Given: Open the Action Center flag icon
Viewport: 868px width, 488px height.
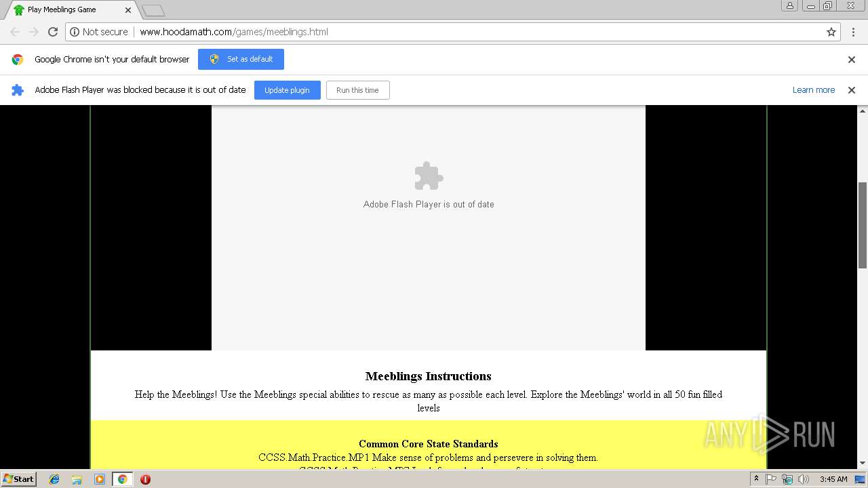Looking at the screenshot, I should pyautogui.click(x=771, y=479).
